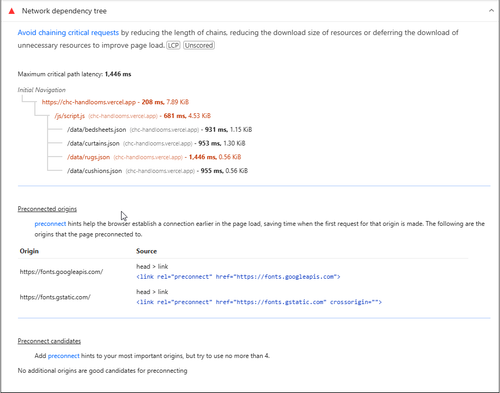Click Maximum critical path latency 1,446 ms
The width and height of the screenshot is (500, 393).
pyautogui.click(x=74, y=74)
